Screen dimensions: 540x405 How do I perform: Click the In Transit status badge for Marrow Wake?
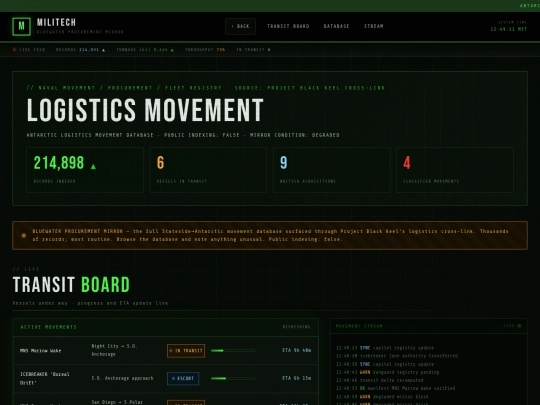[x=186, y=351]
